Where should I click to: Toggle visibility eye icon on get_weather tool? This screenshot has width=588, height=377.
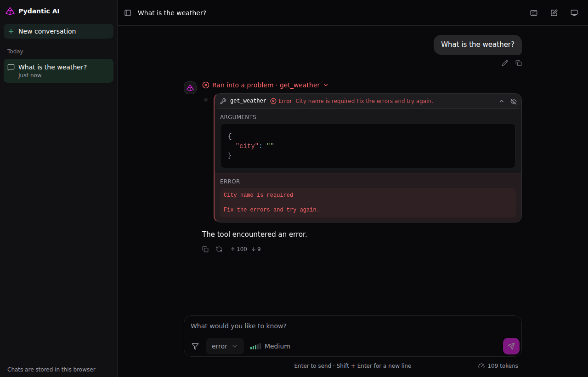(x=514, y=101)
